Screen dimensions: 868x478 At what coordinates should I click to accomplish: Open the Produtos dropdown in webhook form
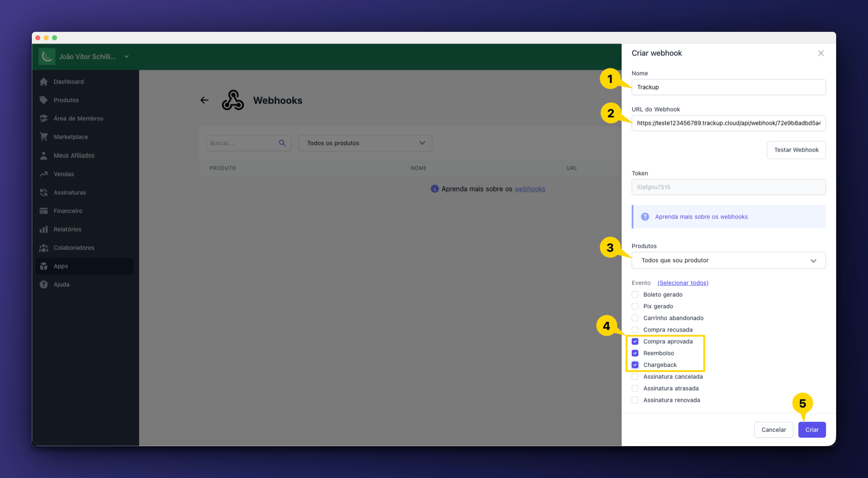click(729, 260)
